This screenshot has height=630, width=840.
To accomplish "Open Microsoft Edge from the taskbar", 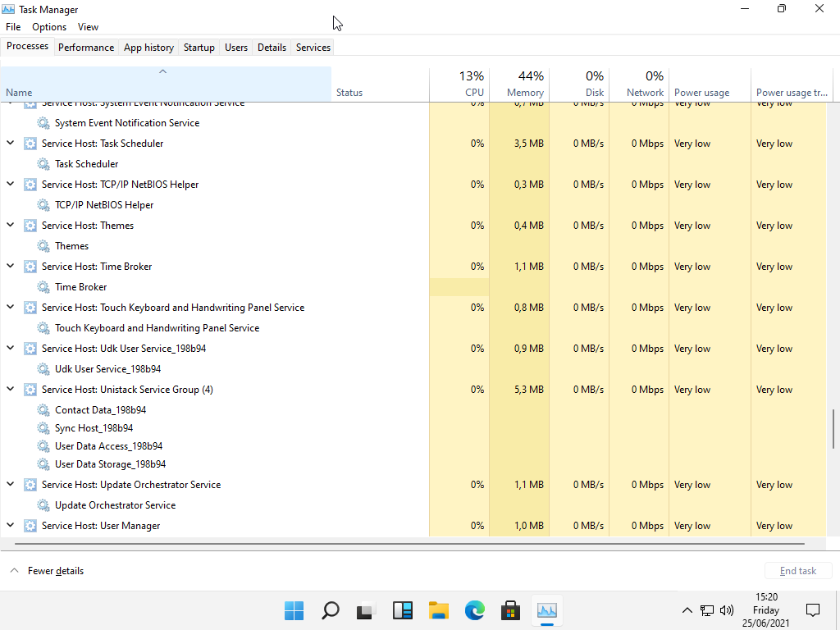I will pyautogui.click(x=475, y=610).
